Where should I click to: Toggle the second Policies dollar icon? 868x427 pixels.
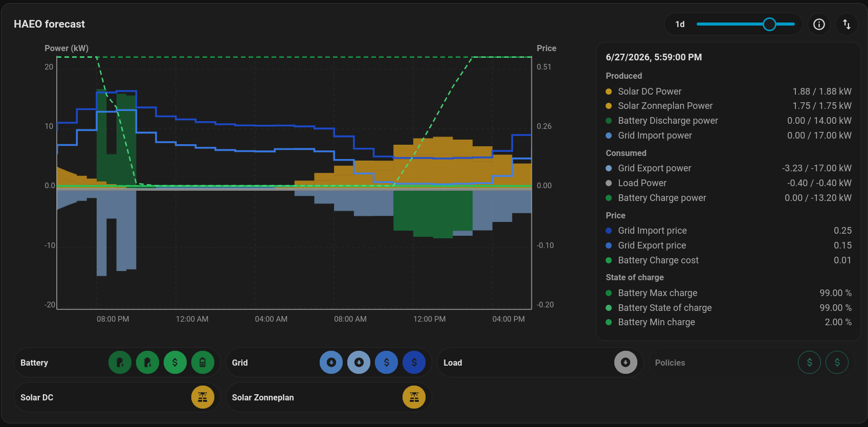click(x=837, y=363)
